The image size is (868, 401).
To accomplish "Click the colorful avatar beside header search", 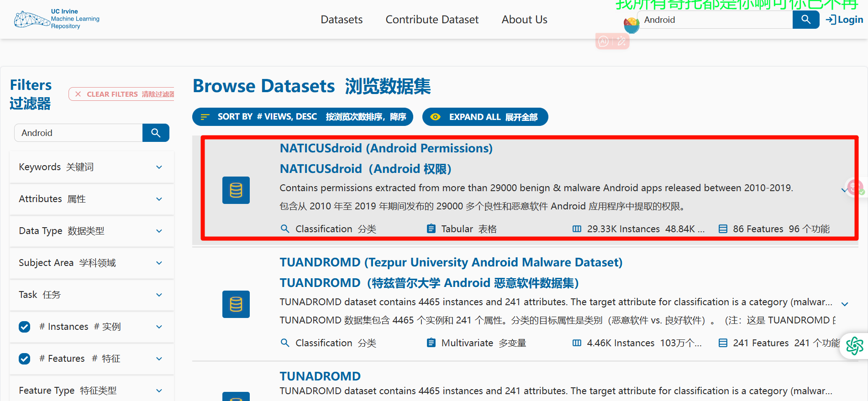I will tap(631, 25).
